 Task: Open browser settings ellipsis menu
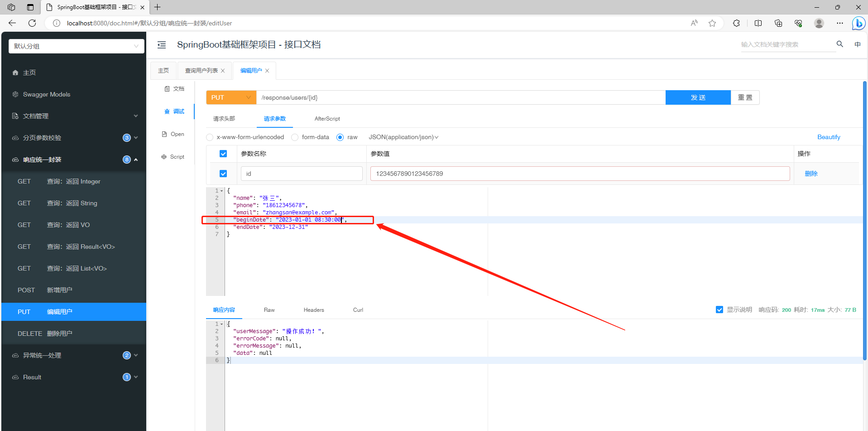tap(840, 23)
